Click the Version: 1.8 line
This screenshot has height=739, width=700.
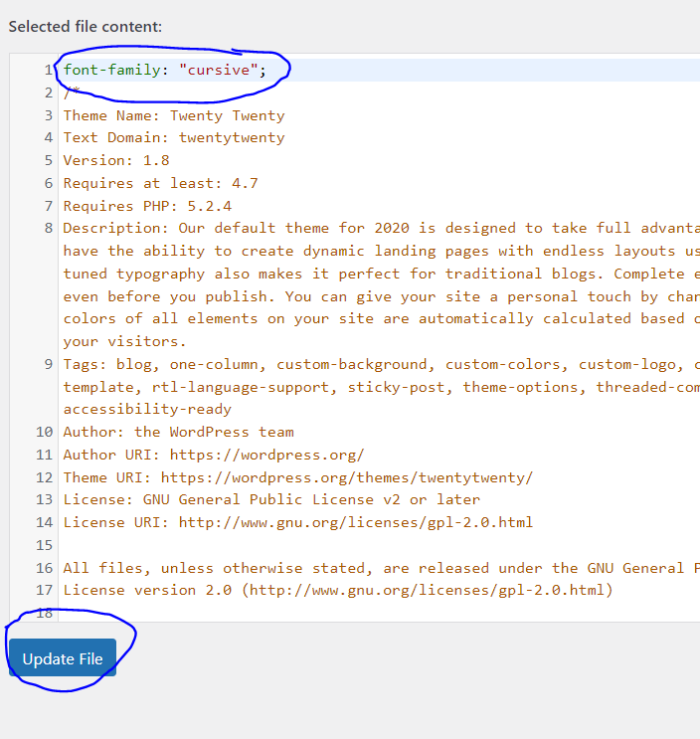click(115, 160)
